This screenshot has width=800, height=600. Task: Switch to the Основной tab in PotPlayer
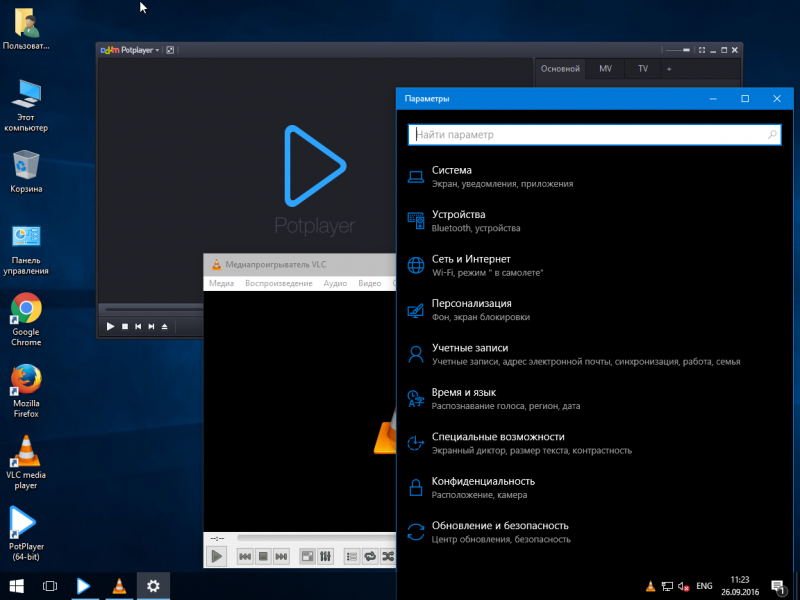pyautogui.click(x=560, y=69)
